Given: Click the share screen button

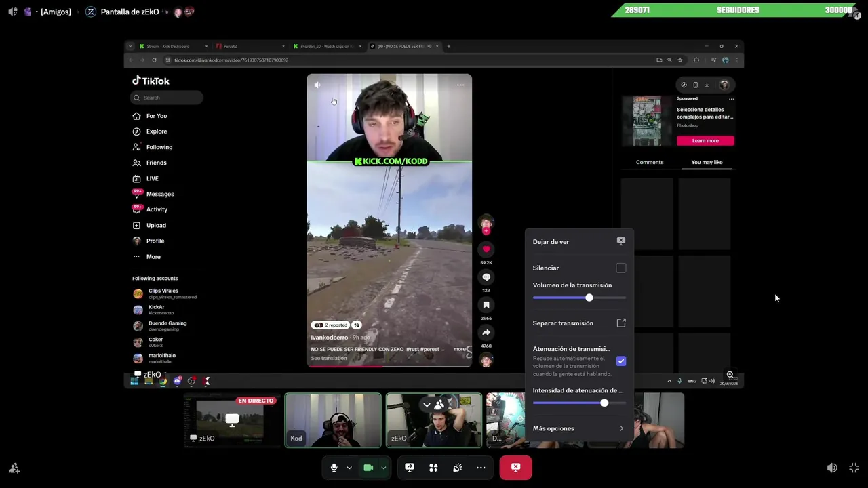Looking at the screenshot, I should (410, 468).
